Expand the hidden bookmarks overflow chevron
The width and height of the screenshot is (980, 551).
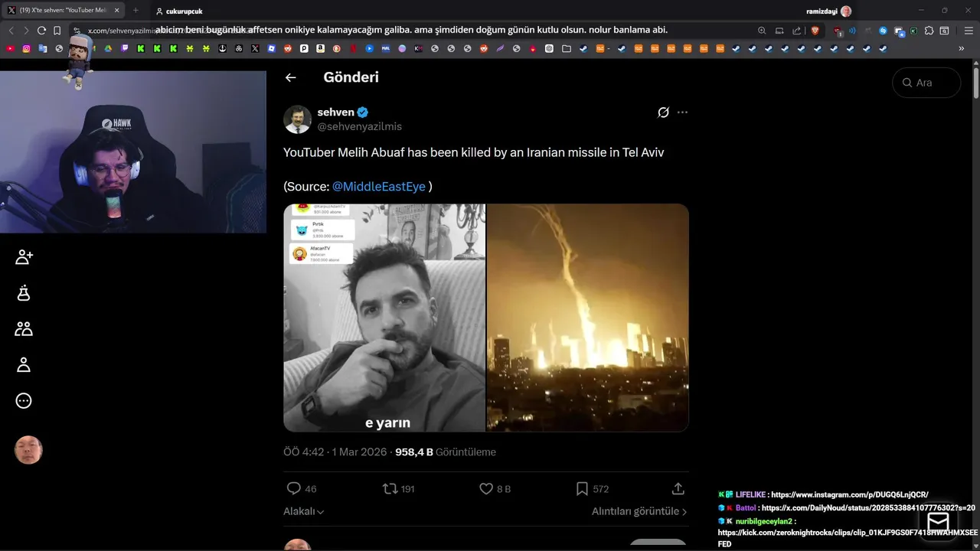pos(961,48)
